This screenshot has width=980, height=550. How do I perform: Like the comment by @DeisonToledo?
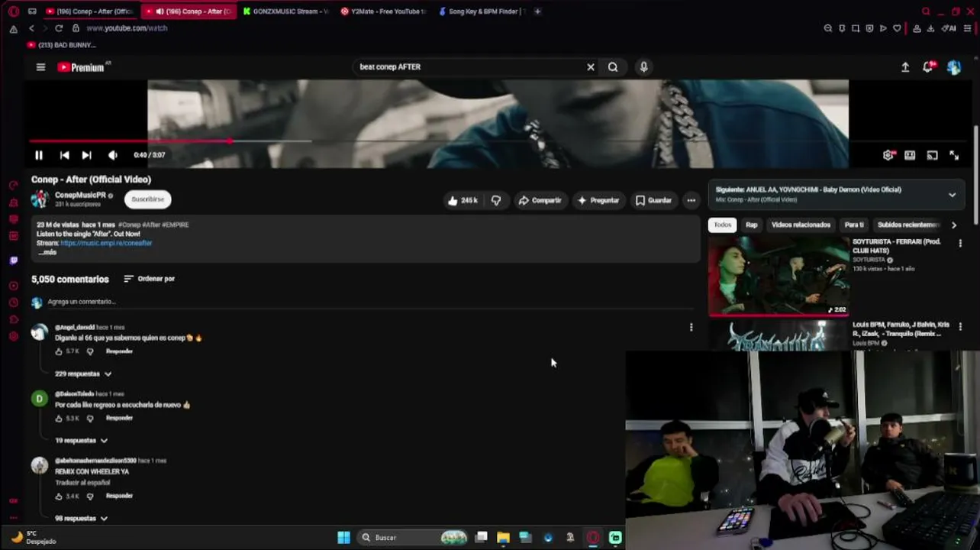(x=59, y=419)
